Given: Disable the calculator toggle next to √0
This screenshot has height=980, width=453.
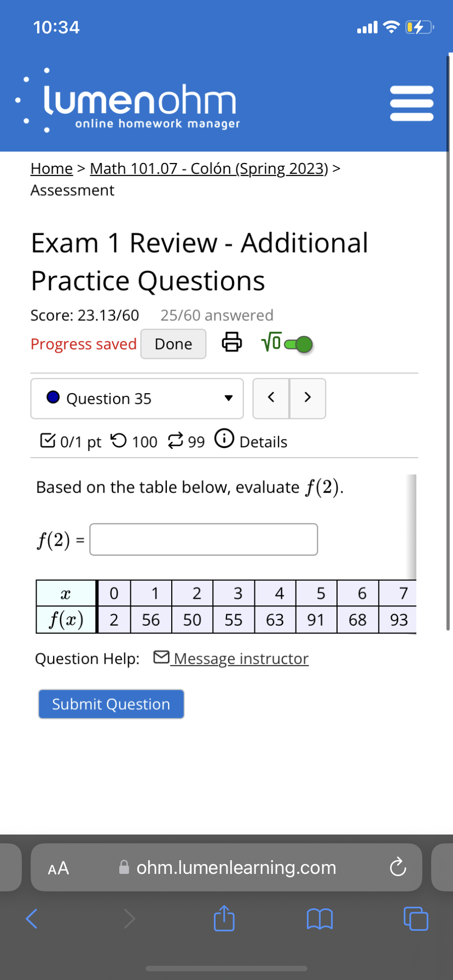Looking at the screenshot, I should 300,343.
